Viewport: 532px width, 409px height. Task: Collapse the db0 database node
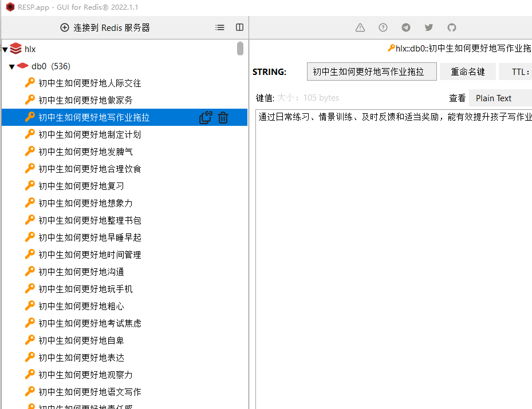click(x=12, y=66)
